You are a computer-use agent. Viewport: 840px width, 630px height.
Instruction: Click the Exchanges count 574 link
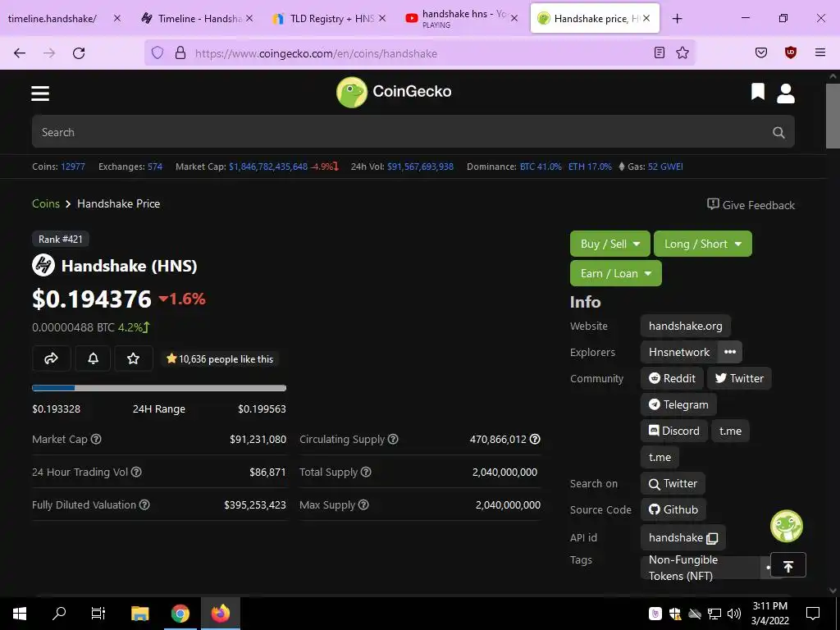click(x=155, y=167)
